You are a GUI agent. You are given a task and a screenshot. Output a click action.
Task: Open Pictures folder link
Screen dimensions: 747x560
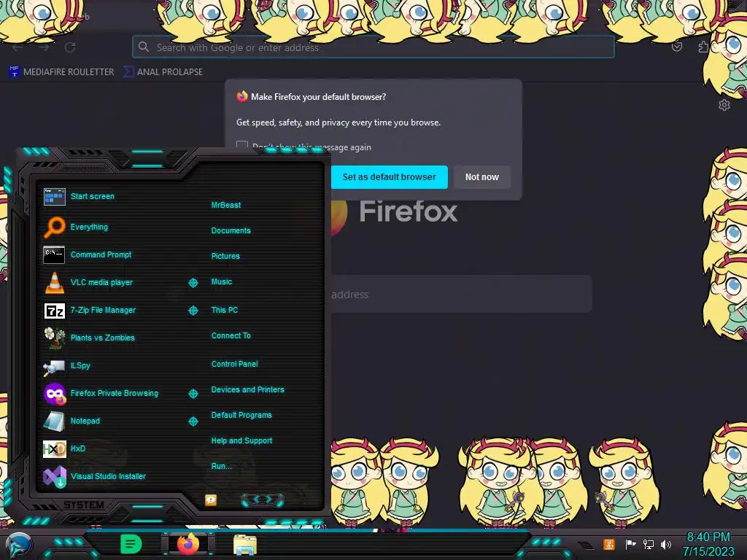tap(225, 256)
